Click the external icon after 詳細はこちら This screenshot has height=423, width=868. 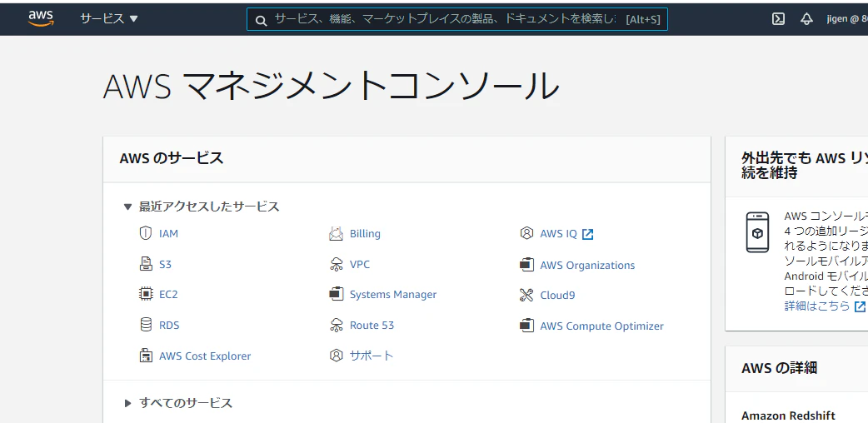pos(860,306)
